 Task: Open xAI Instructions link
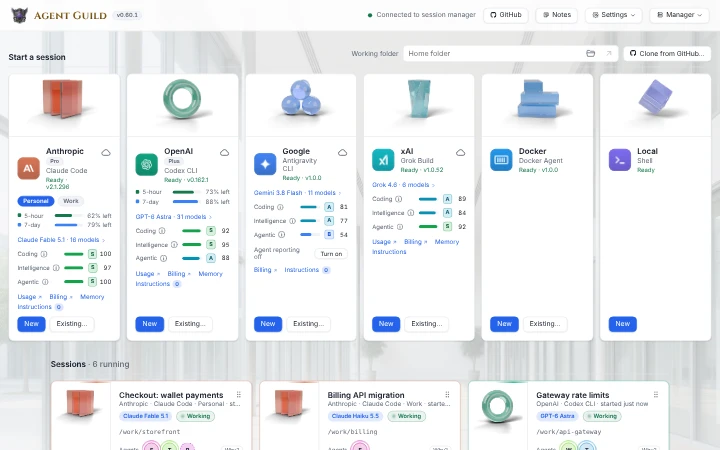(389, 252)
